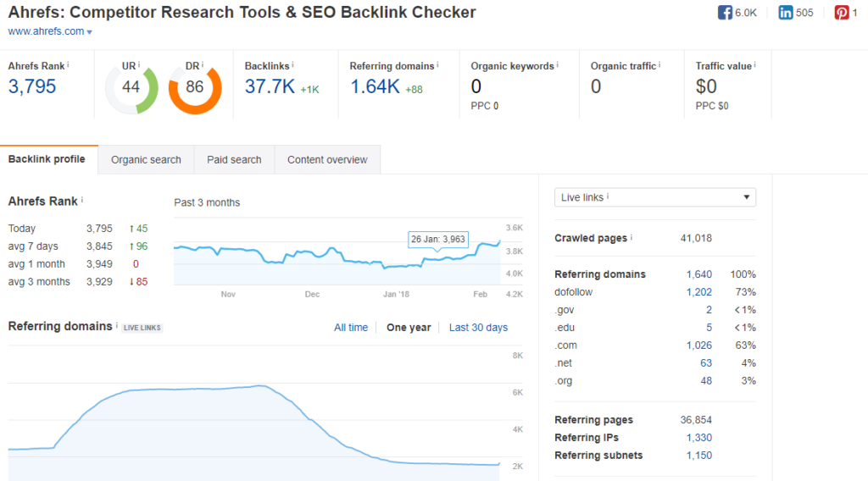Open the 1,202 dofollow domains count
Viewport: 868px width, 481px height.
699,292
